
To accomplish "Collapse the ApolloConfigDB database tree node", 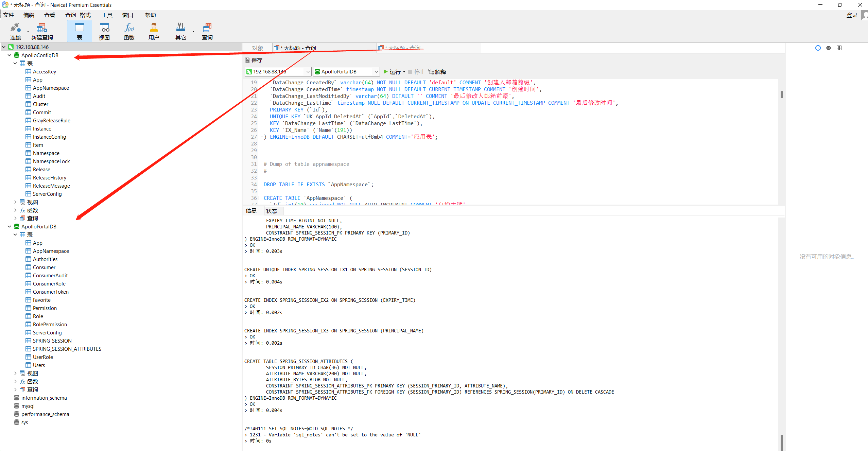I will click(10, 55).
